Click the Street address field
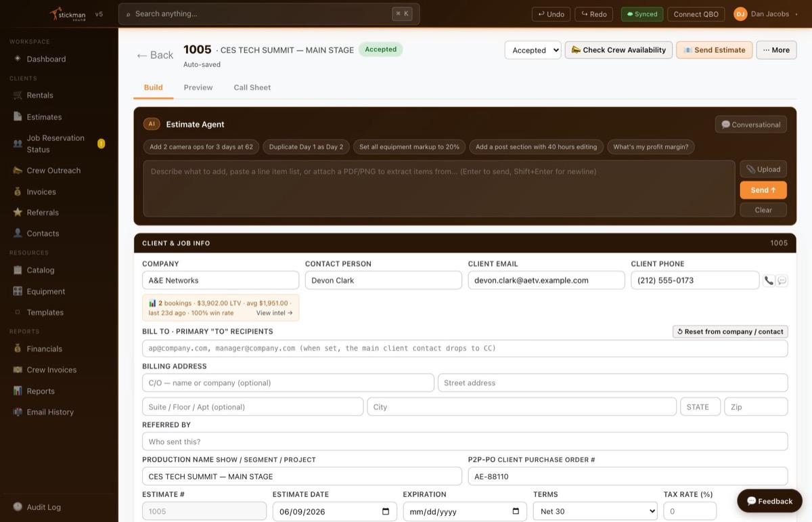The image size is (812, 522). point(613,383)
